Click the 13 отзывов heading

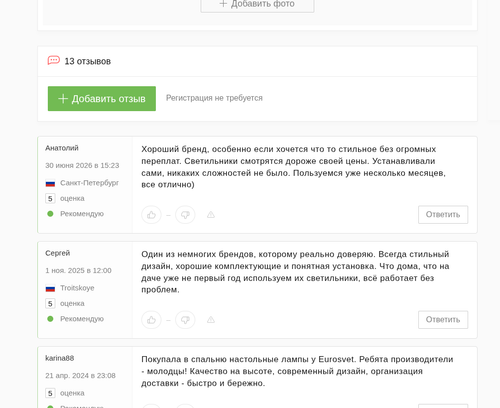[x=87, y=61]
